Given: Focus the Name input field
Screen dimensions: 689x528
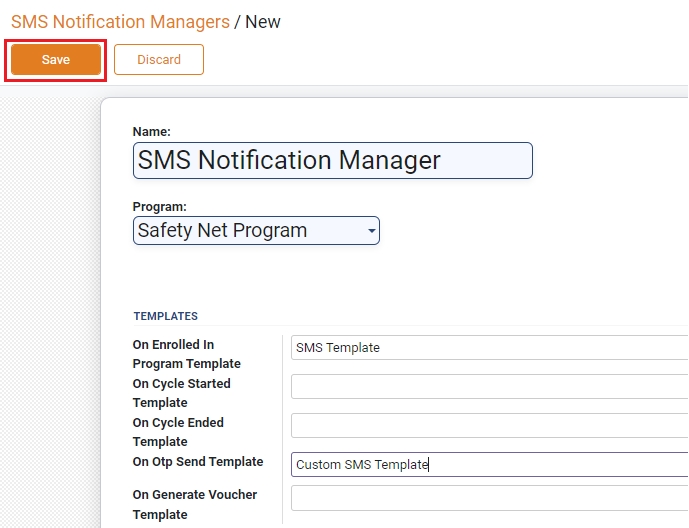Looking at the screenshot, I should tap(332, 161).
